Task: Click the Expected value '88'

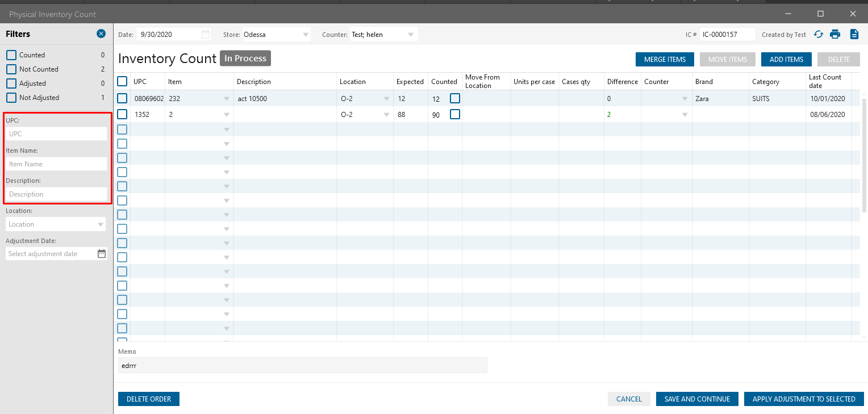Action: (402, 115)
